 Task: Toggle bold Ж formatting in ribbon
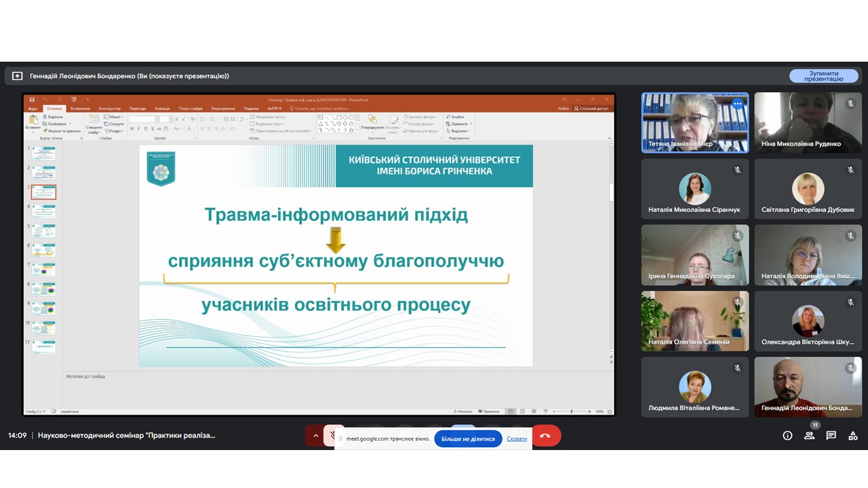pyautogui.click(x=132, y=128)
